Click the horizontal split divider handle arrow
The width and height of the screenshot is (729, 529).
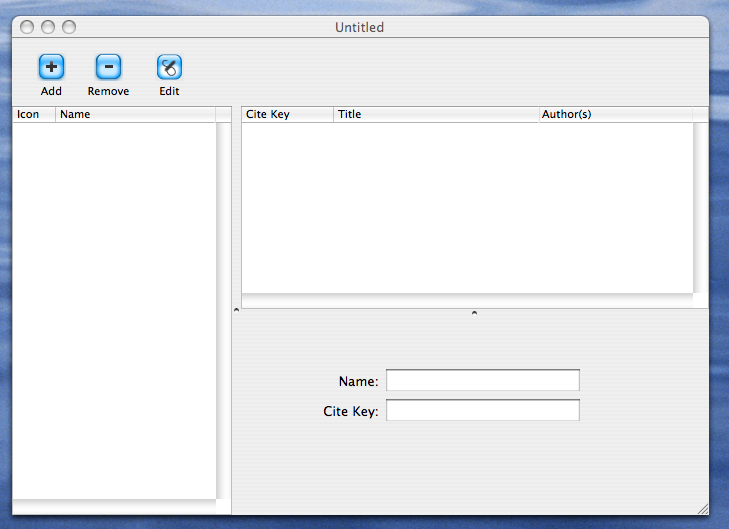pos(474,313)
